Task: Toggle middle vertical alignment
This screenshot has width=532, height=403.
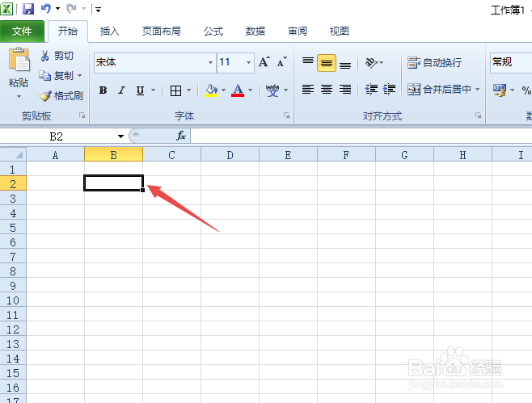Action: click(x=327, y=63)
